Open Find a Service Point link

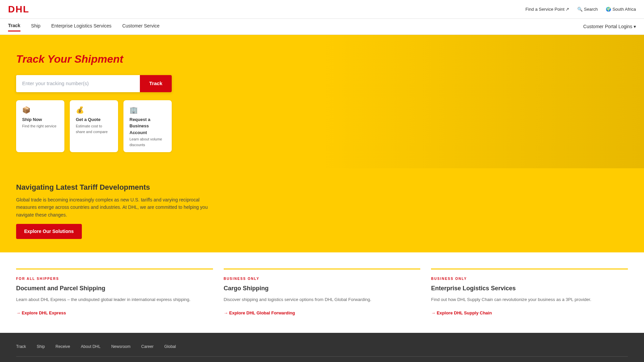click(547, 9)
